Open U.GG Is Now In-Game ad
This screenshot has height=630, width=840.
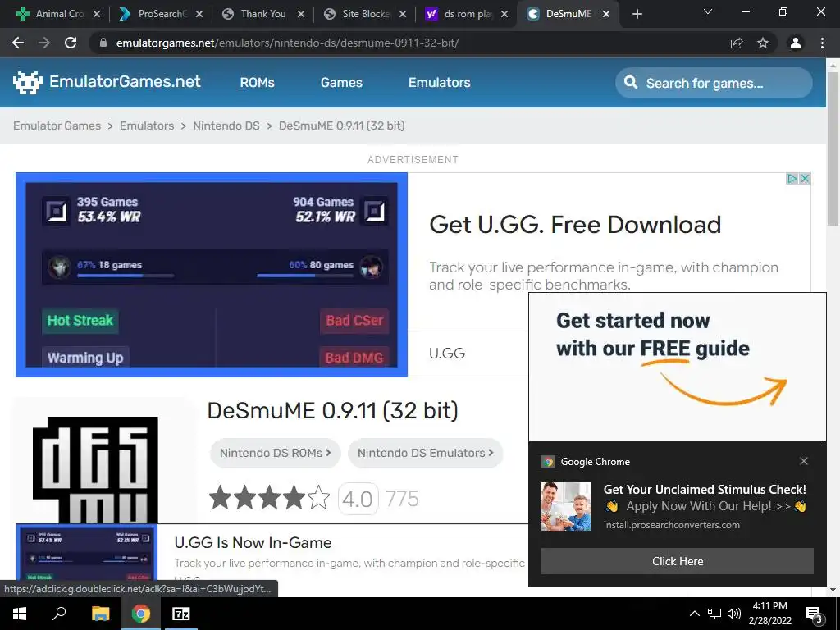[253, 543]
